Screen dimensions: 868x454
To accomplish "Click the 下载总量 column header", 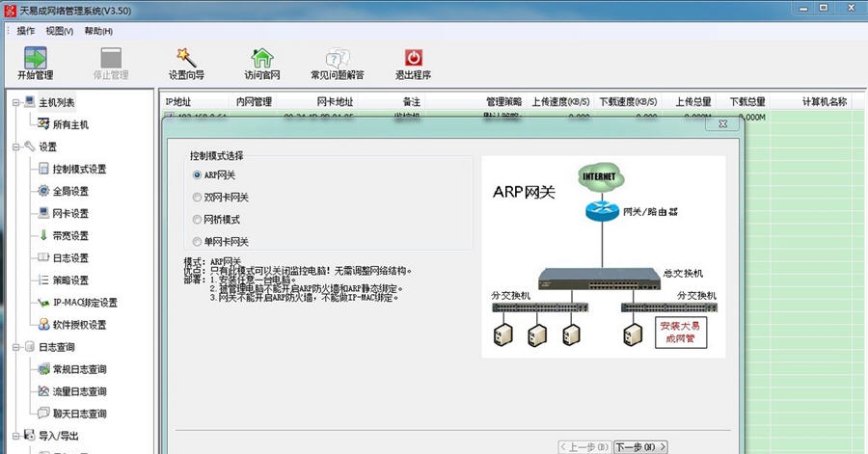I will pyautogui.click(x=747, y=102).
